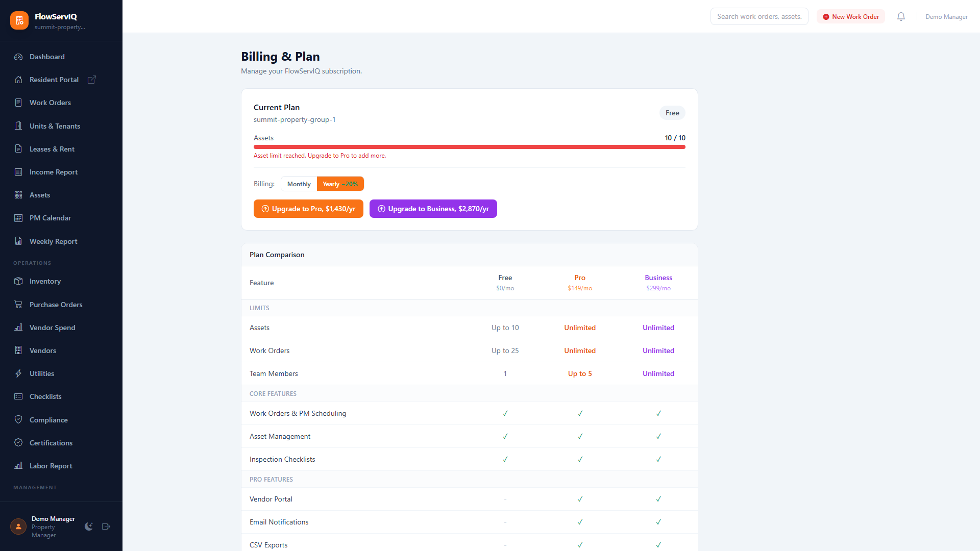Click the Demo Manager avatar icon
Image resolution: width=980 pixels, height=551 pixels.
point(18,527)
